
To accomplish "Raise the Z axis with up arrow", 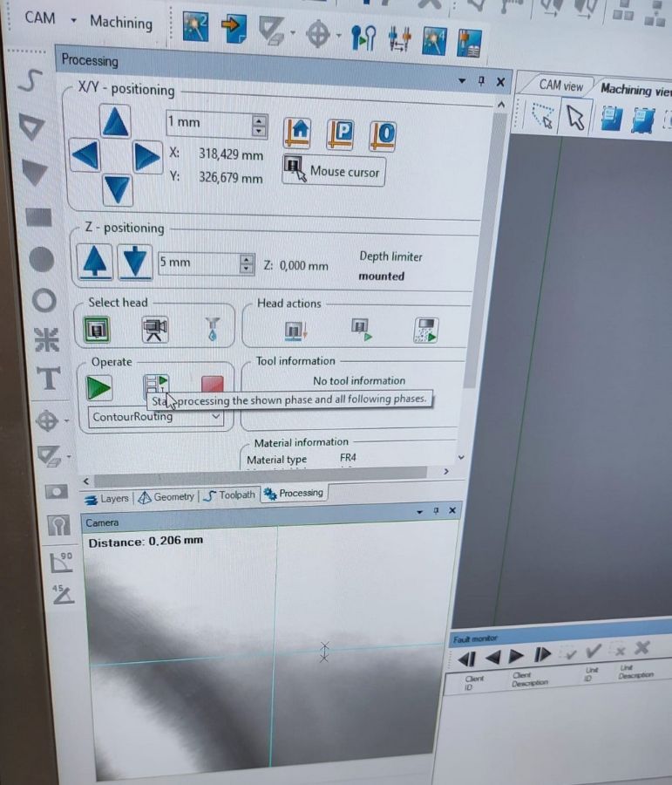I will pos(95,262).
